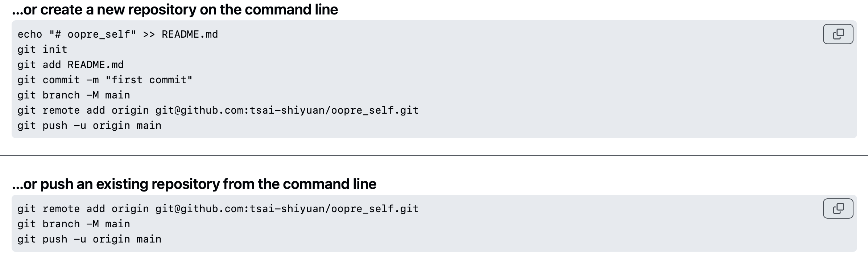Click 'git push -u origin main' in top block

90,126
